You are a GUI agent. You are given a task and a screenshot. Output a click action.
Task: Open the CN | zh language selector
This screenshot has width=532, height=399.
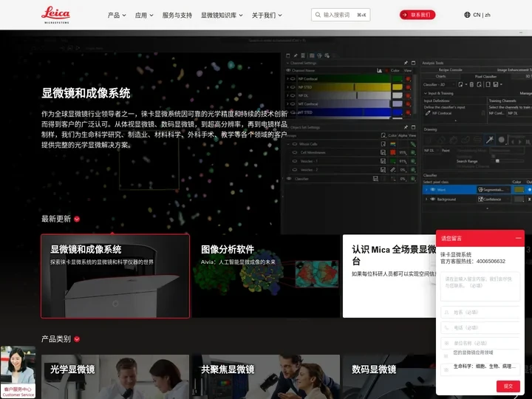(x=477, y=15)
